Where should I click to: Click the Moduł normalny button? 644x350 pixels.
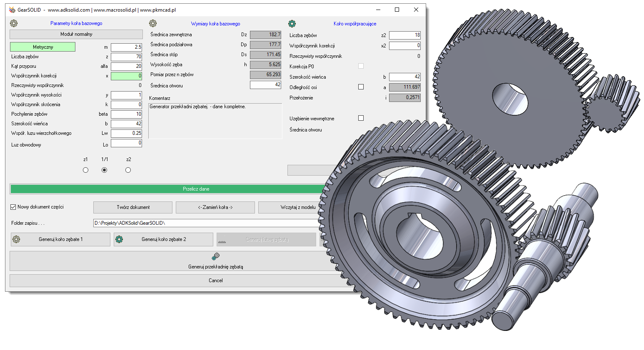coord(76,34)
